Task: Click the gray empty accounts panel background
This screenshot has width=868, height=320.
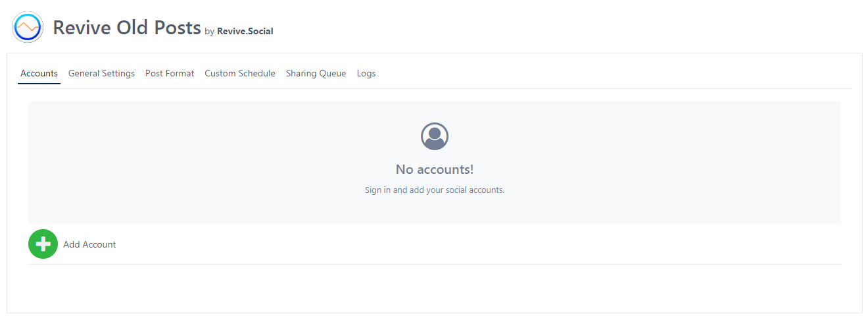Action: [197, 165]
